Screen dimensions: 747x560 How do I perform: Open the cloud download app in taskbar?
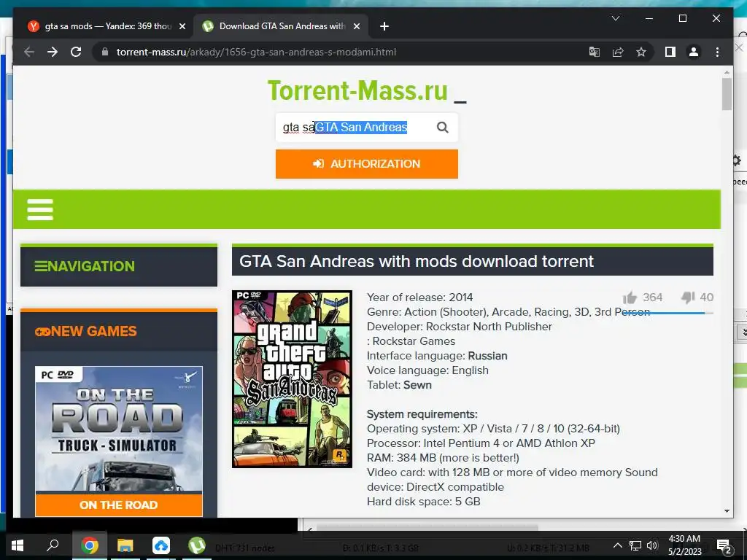pos(161,545)
